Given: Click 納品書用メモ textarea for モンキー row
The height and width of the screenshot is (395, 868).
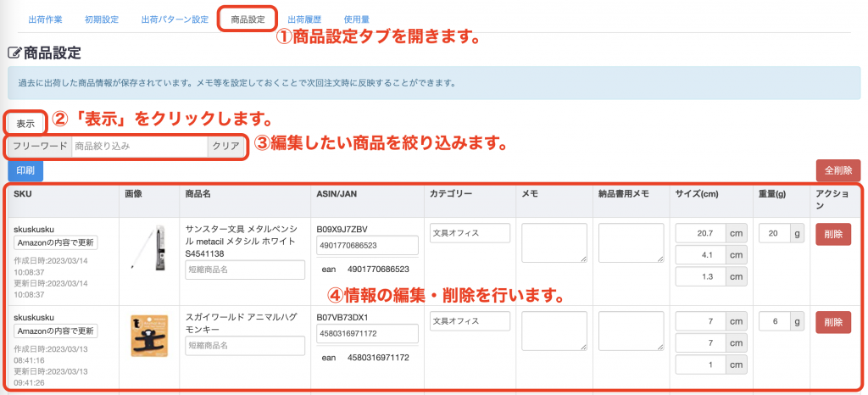Looking at the screenshot, I should point(631,331).
